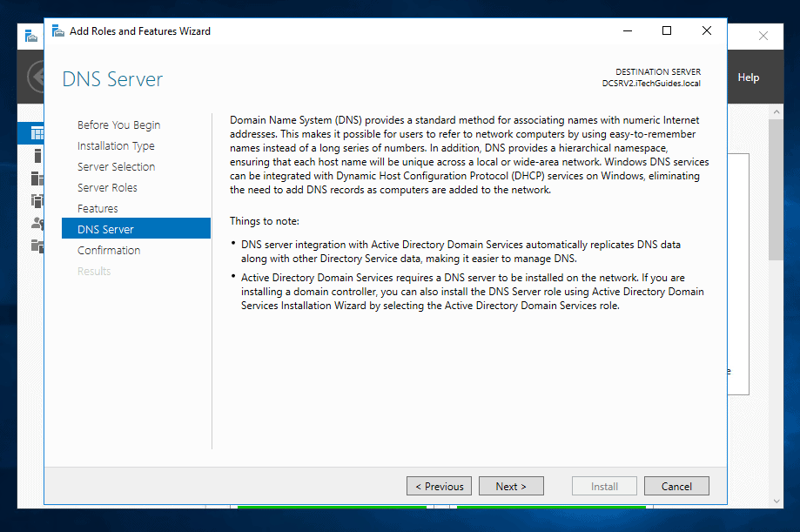Click the server groups icon in sidebar

pos(37,200)
